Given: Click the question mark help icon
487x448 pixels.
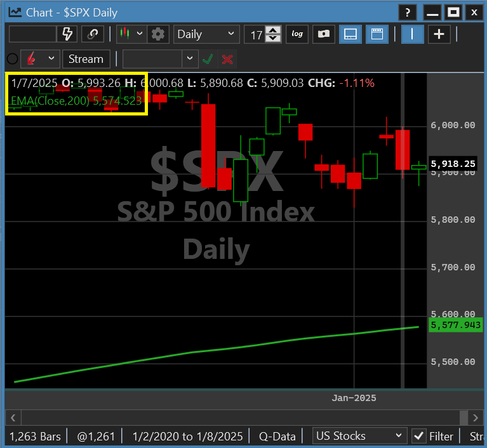Looking at the screenshot, I should [x=408, y=13].
